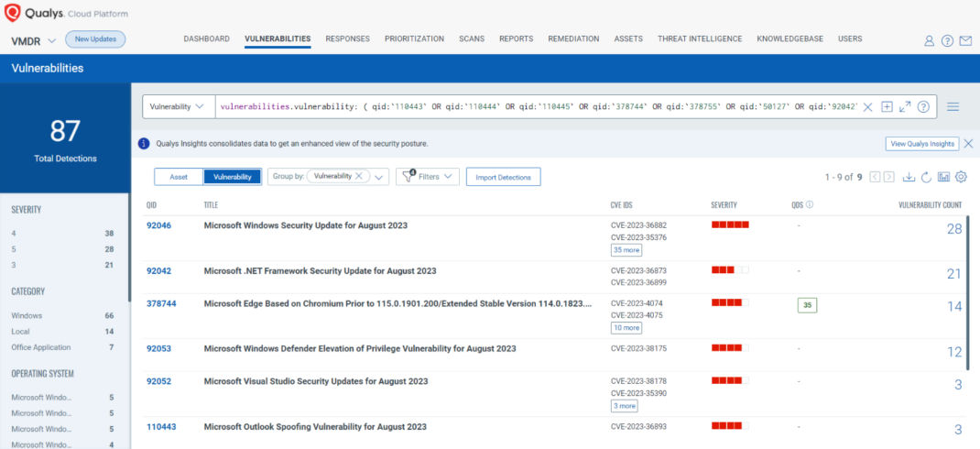Expand the Group by dropdown arrow
Screen dimensions: 980x449
[379, 177]
